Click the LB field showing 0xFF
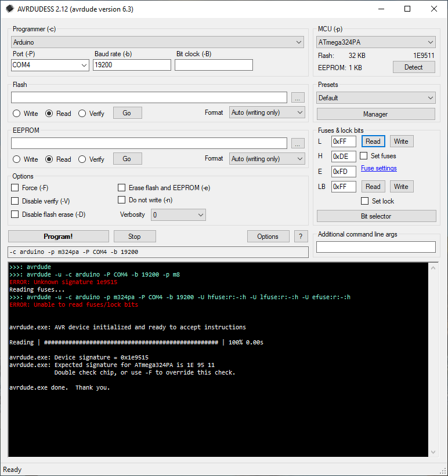This screenshot has height=476, width=448. point(344,187)
